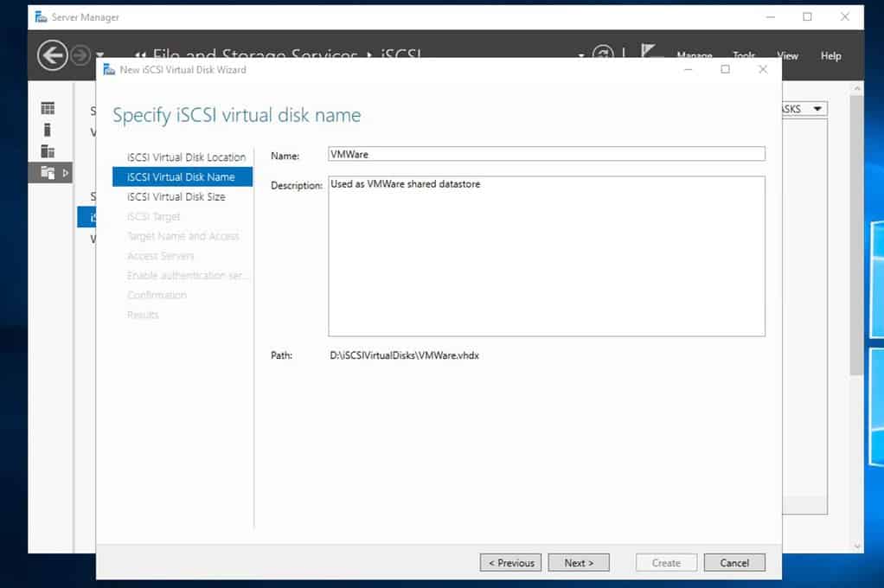Click the Server Manager forward arrow button
Image resolution: width=884 pixels, height=588 pixels.
[x=80, y=55]
